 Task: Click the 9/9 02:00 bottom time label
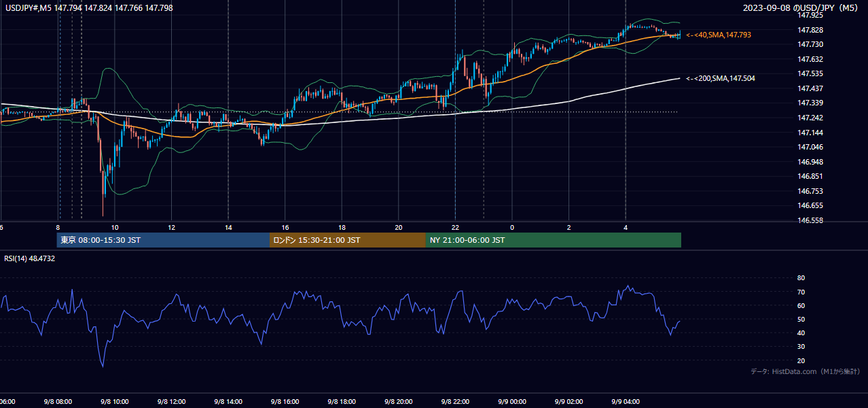(x=568, y=402)
